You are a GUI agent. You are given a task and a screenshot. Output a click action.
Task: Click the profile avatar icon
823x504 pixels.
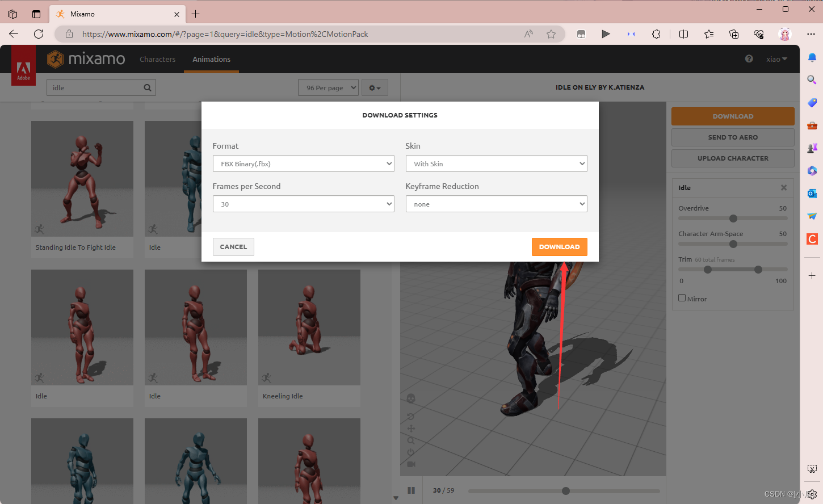pos(785,34)
